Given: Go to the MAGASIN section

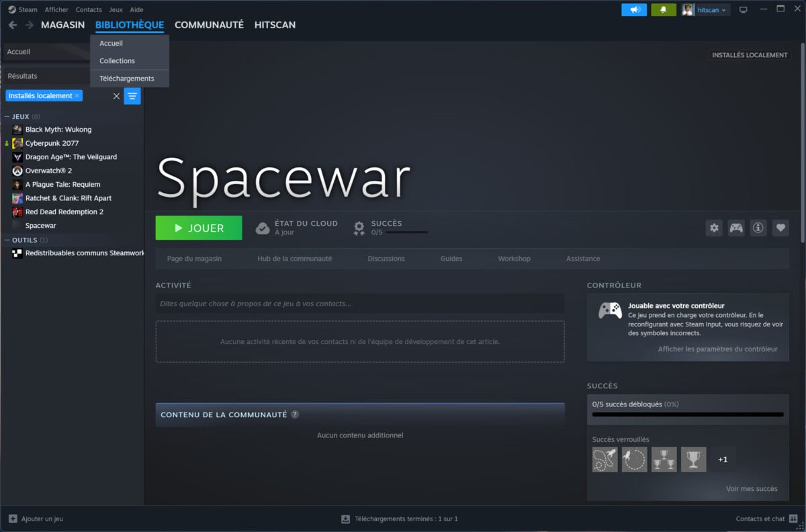Looking at the screenshot, I should point(63,25).
